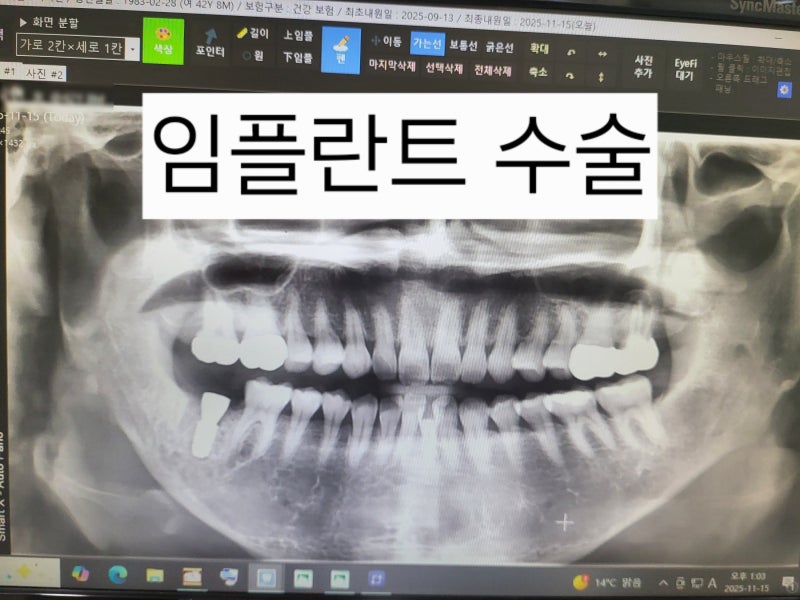Click 축소 to zoom out
The width and height of the screenshot is (800, 600).
(x=538, y=72)
